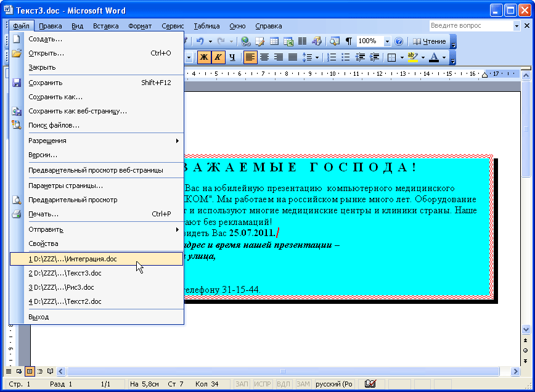Image resolution: width=535 pixels, height=392 pixels.
Task: Click the Word Help question-mark icon
Action: pyautogui.click(x=399, y=41)
